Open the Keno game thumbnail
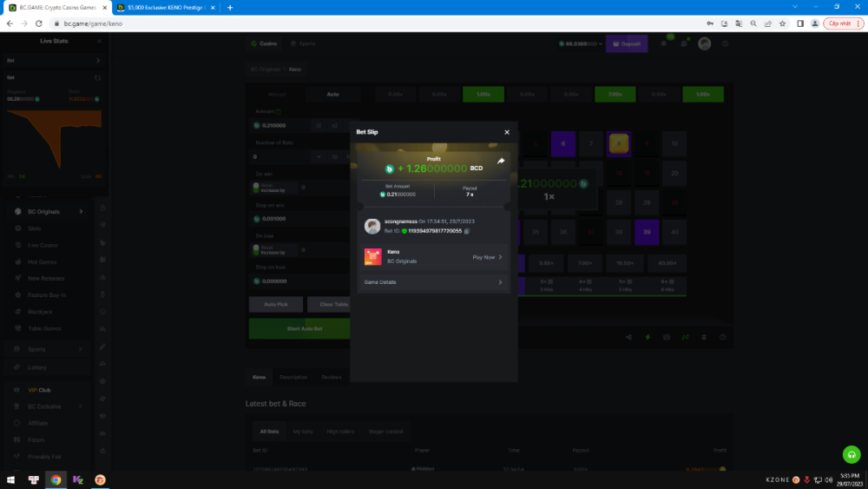 coord(372,257)
